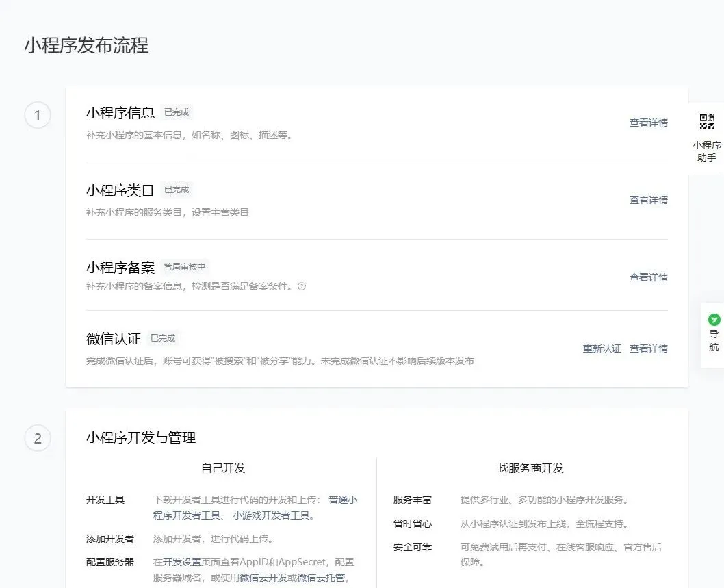This screenshot has width=724, height=588.
Task: Click the step 1 circle marker
Action: click(38, 115)
